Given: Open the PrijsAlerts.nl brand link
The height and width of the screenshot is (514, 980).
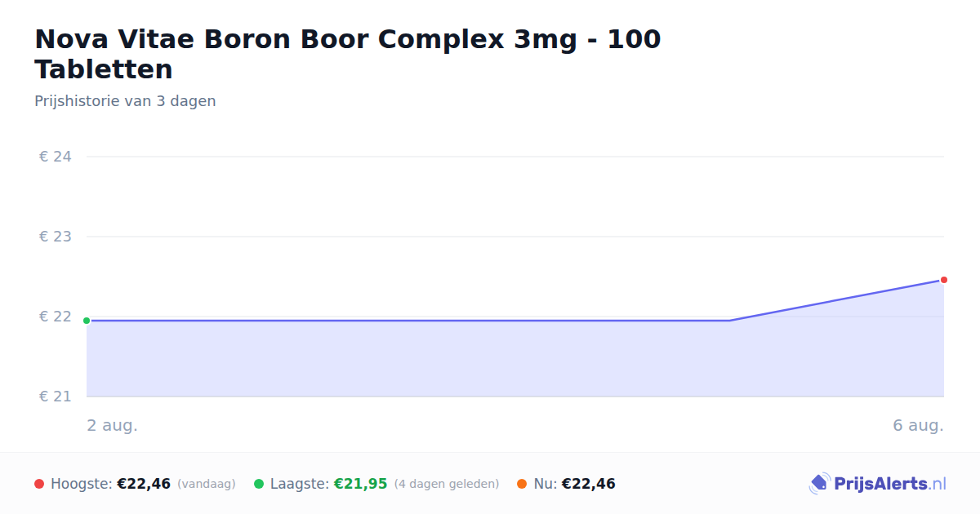Looking at the screenshot, I should tap(877, 484).
